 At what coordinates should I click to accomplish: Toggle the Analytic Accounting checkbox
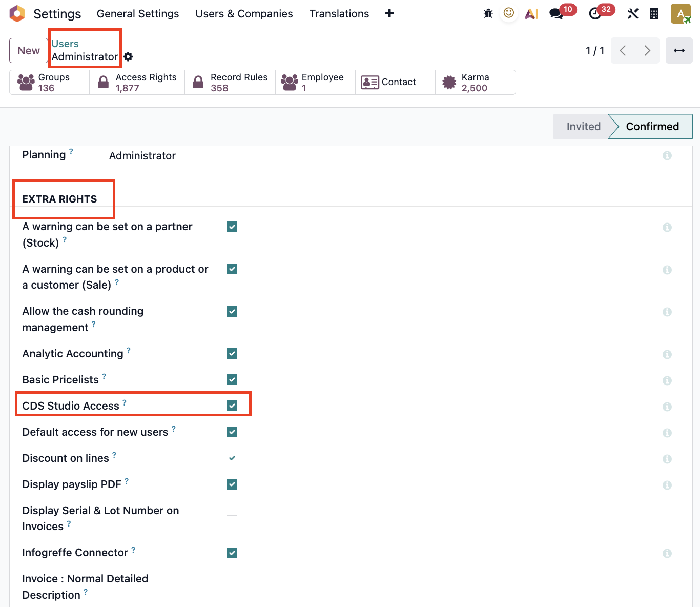pyautogui.click(x=232, y=354)
